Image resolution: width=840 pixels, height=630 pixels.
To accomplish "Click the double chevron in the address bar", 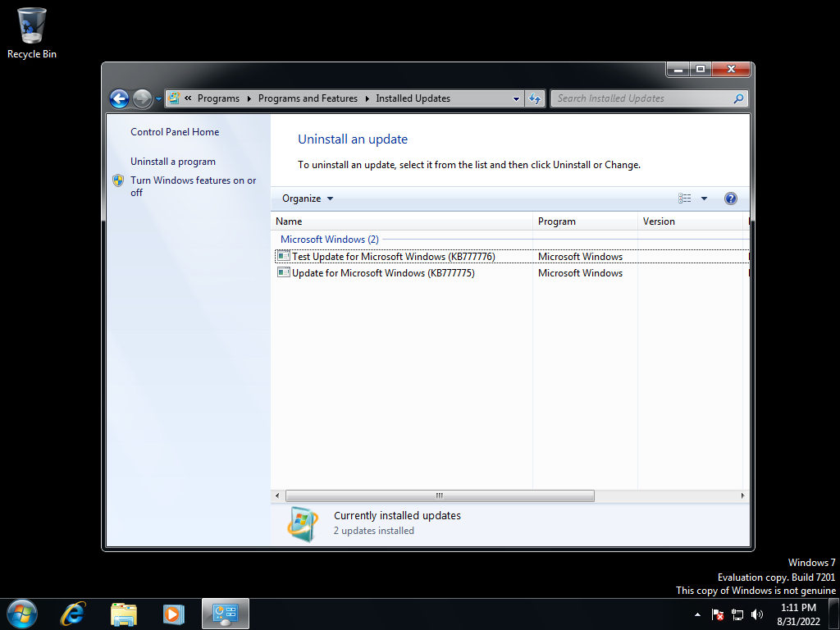I will tap(188, 98).
